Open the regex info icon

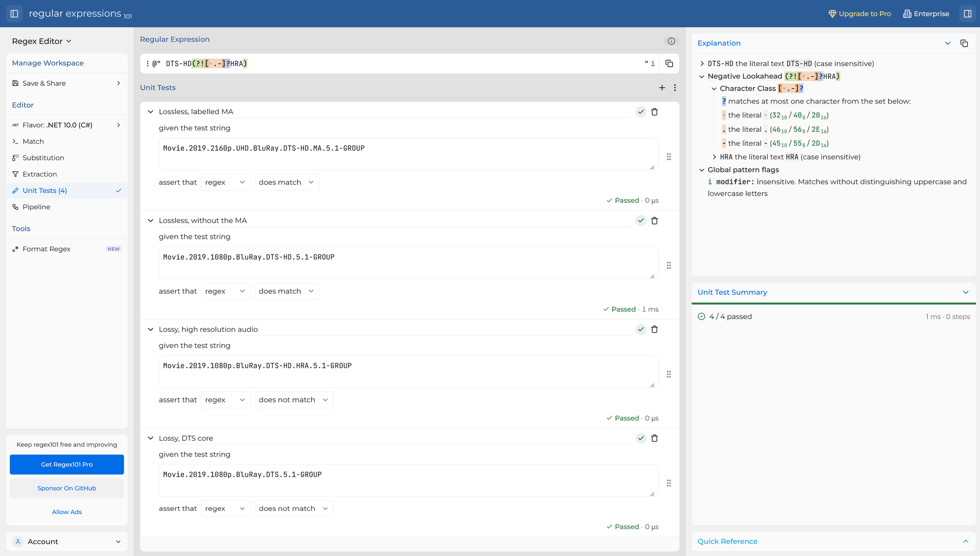pos(671,41)
